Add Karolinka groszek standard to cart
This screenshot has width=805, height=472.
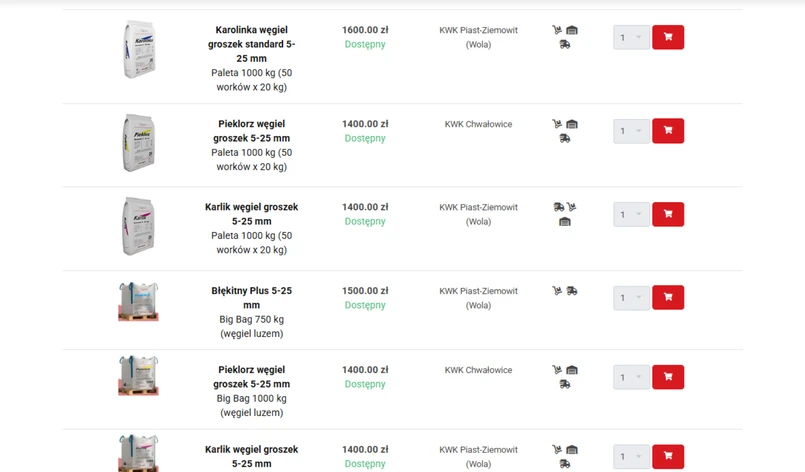pos(668,37)
